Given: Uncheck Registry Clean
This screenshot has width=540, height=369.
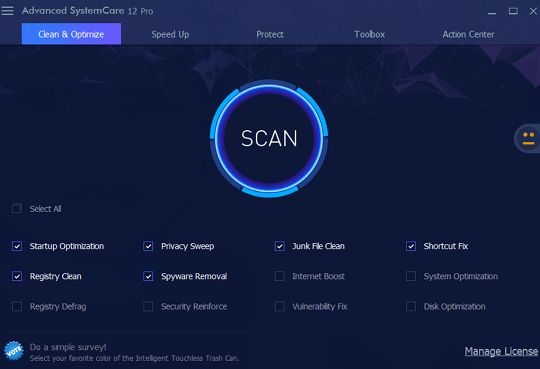Looking at the screenshot, I should [x=17, y=276].
